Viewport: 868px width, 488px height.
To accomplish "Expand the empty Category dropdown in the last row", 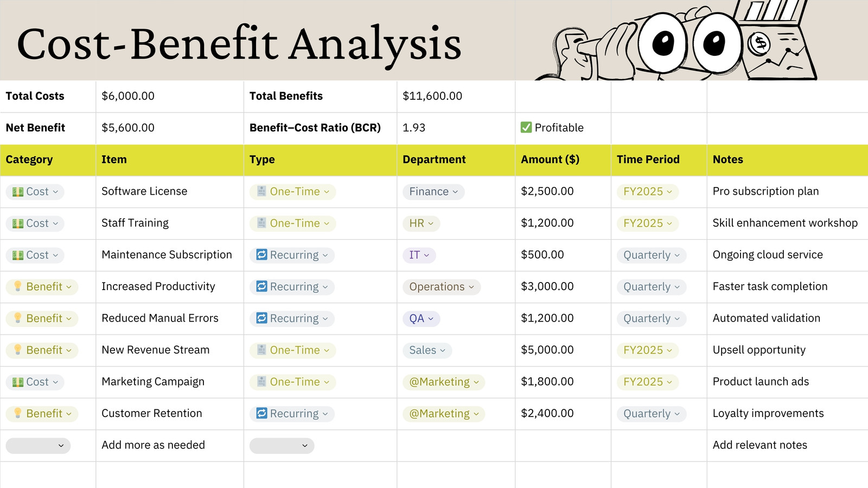I will (x=38, y=446).
